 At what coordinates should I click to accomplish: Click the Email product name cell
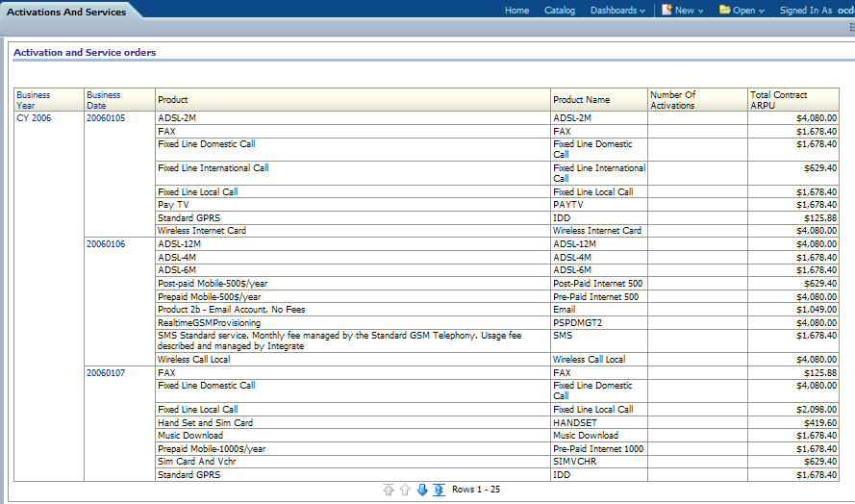[599, 310]
